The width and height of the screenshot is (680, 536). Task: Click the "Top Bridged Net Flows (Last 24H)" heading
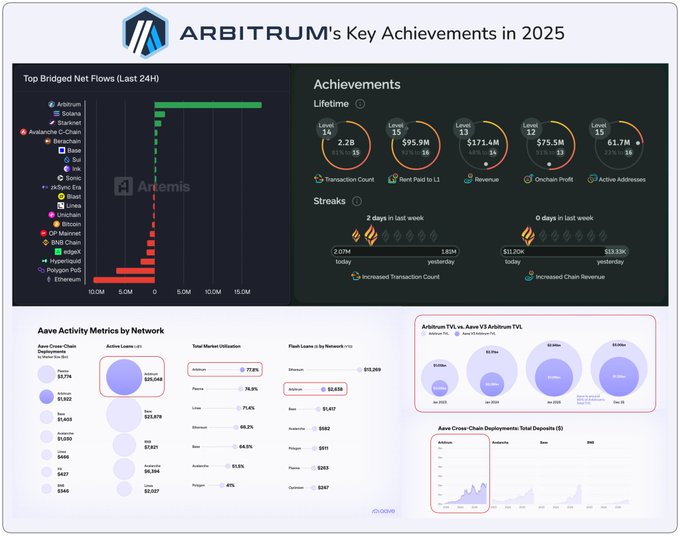click(91, 78)
